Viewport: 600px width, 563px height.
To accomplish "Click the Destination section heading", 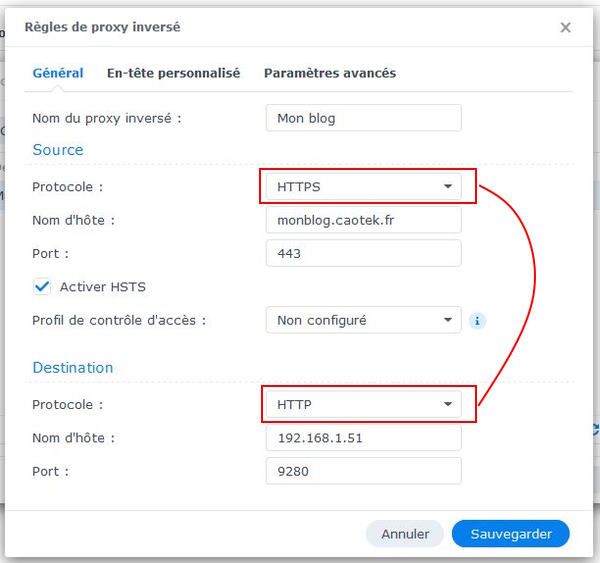I will coord(73,368).
